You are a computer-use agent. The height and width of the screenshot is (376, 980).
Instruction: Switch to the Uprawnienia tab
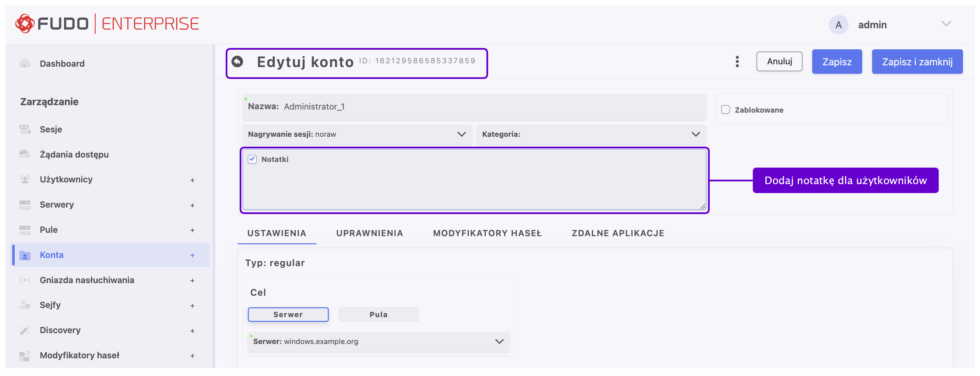pos(369,233)
